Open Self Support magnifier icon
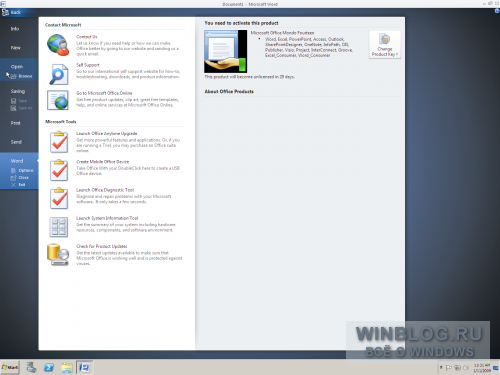This screenshot has height=375, width=500. click(x=59, y=74)
